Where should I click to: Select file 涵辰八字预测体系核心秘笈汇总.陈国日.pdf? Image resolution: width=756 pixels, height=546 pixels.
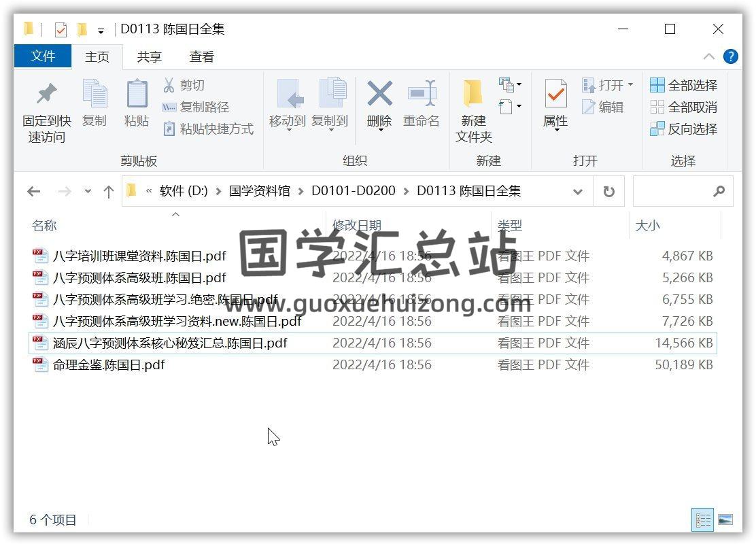[170, 343]
